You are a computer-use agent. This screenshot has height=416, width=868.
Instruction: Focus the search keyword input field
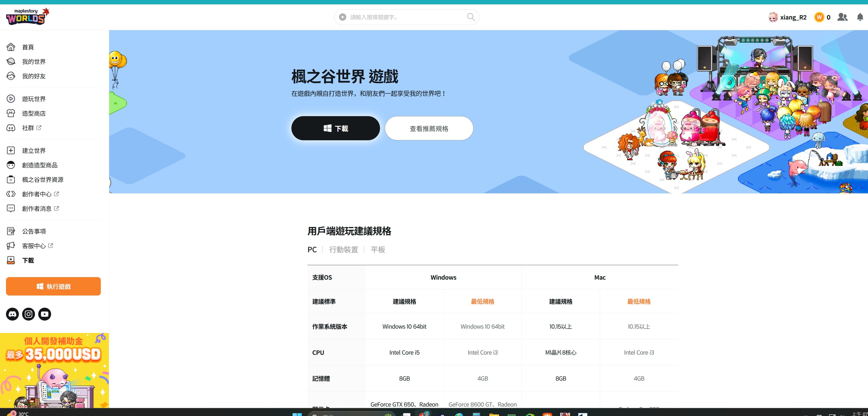point(406,17)
